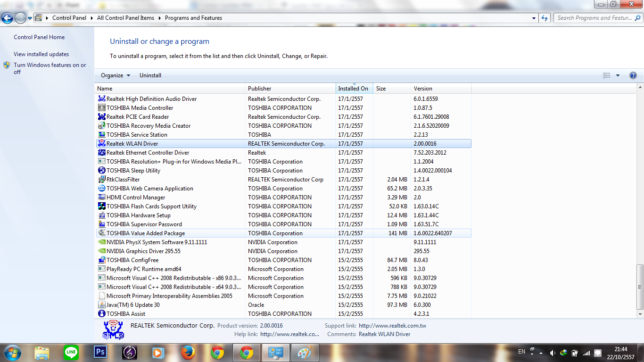Screen dimensions: 644x362
Task: Click the HDMI Control Manager icon
Action: 101,197
